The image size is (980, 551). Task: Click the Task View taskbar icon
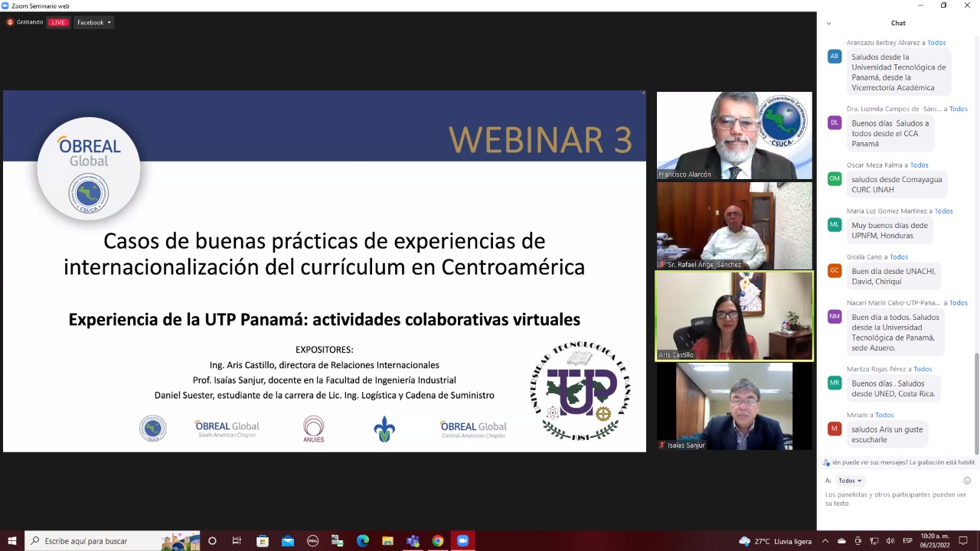(x=237, y=541)
